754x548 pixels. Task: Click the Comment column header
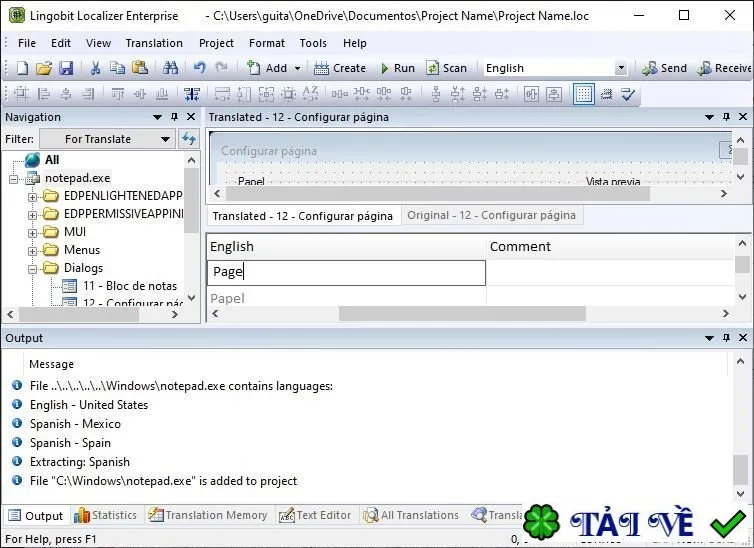611,247
